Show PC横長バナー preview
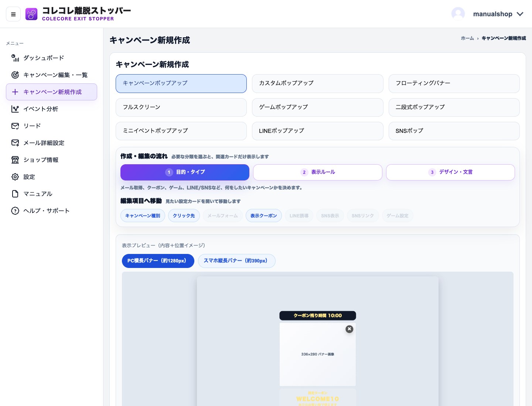 click(x=158, y=261)
